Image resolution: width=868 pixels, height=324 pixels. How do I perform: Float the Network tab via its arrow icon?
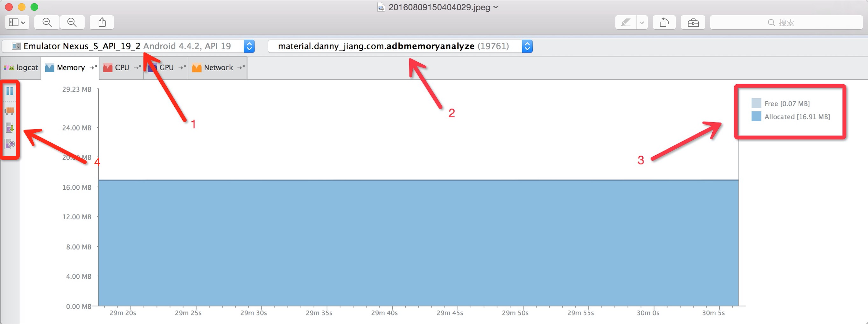[241, 67]
